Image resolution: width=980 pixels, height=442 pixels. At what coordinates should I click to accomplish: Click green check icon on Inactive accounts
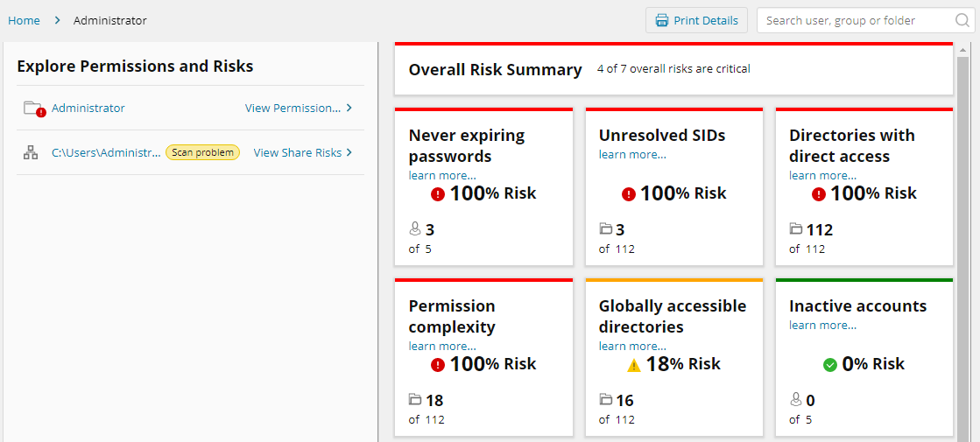click(x=829, y=365)
